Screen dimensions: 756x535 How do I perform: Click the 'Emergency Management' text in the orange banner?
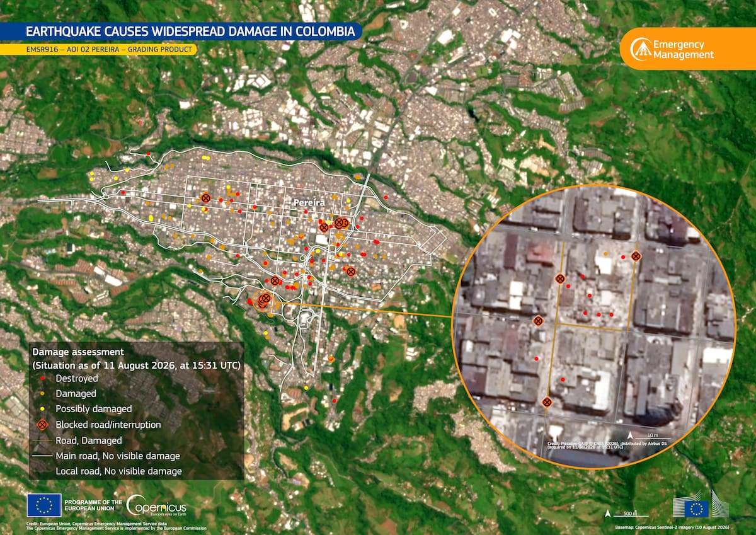pyautogui.click(x=684, y=50)
